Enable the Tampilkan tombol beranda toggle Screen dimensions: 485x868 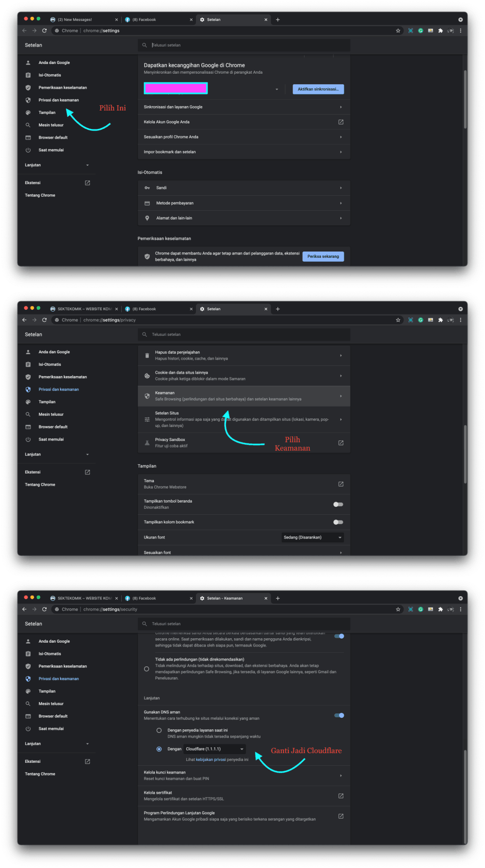click(x=338, y=505)
